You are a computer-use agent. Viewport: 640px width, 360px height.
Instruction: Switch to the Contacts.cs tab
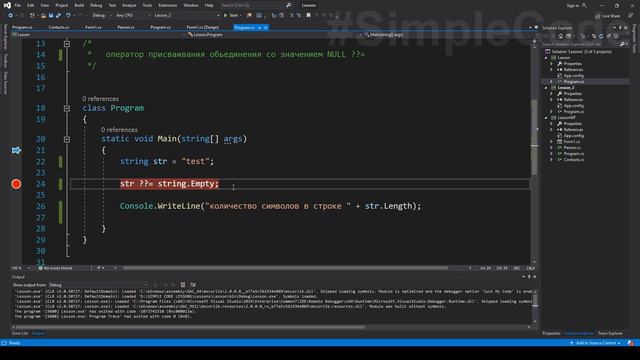(59, 27)
